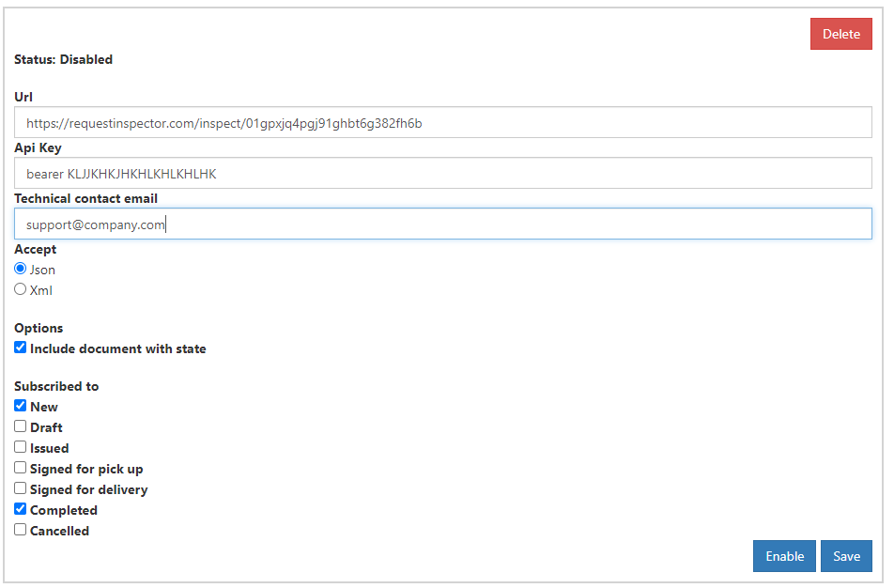Check the Draft subscription checkbox

[21, 426]
